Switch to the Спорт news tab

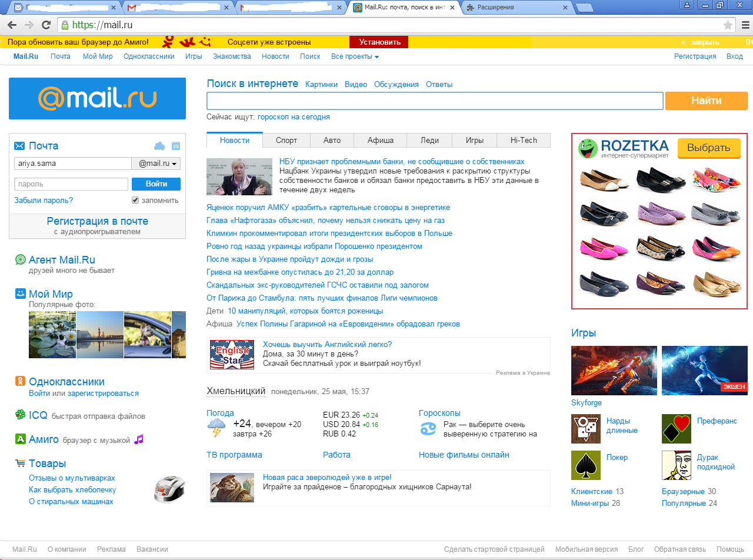click(x=286, y=140)
